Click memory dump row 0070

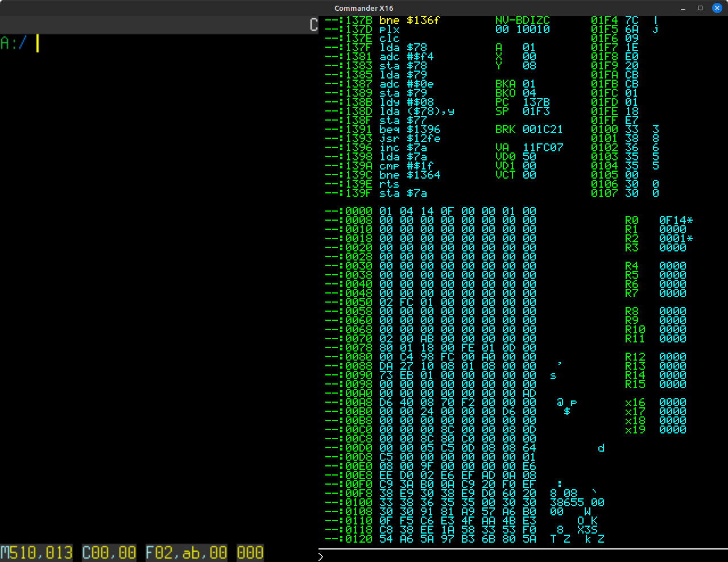pyautogui.click(x=431, y=339)
